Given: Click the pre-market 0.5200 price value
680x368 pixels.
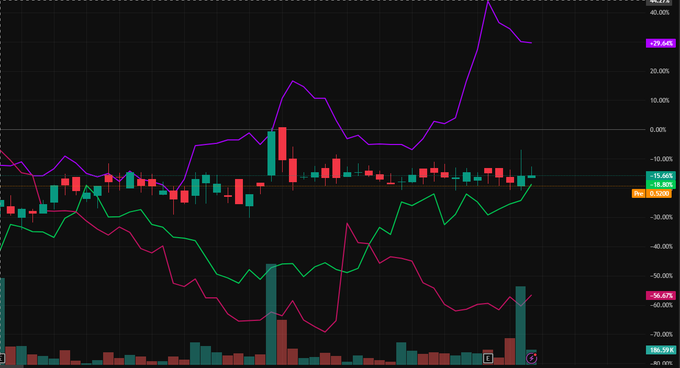Looking at the screenshot, I should click(660, 193).
